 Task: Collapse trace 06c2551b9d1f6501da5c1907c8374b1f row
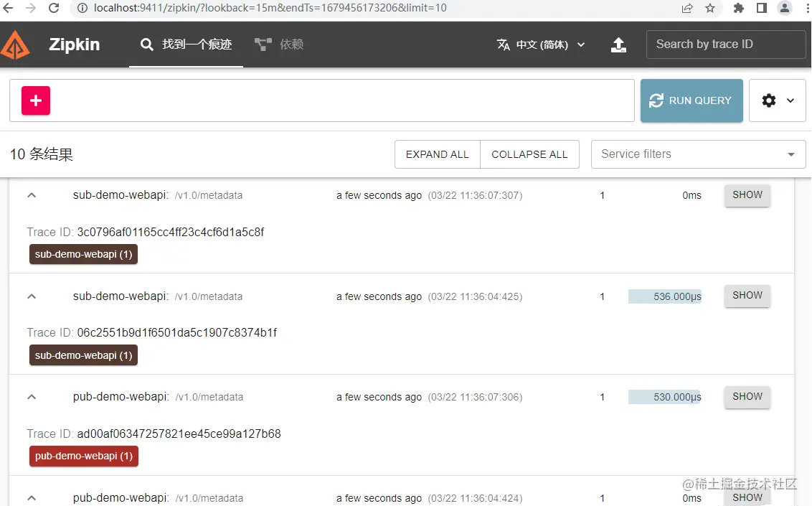(32, 296)
